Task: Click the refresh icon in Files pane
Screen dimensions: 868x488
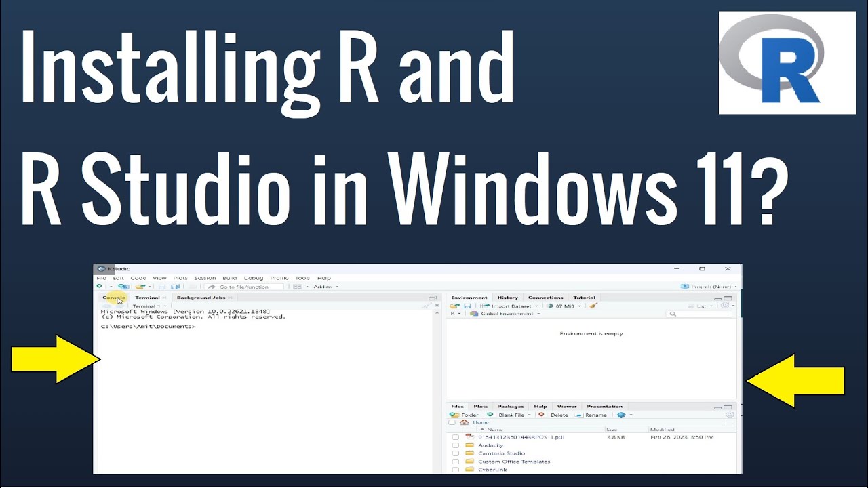Action: 730,415
